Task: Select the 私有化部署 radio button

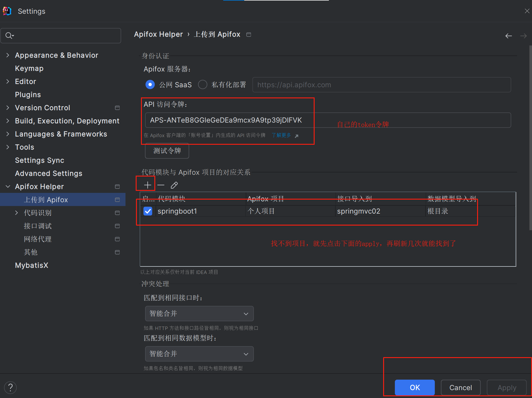Action: 203,85
